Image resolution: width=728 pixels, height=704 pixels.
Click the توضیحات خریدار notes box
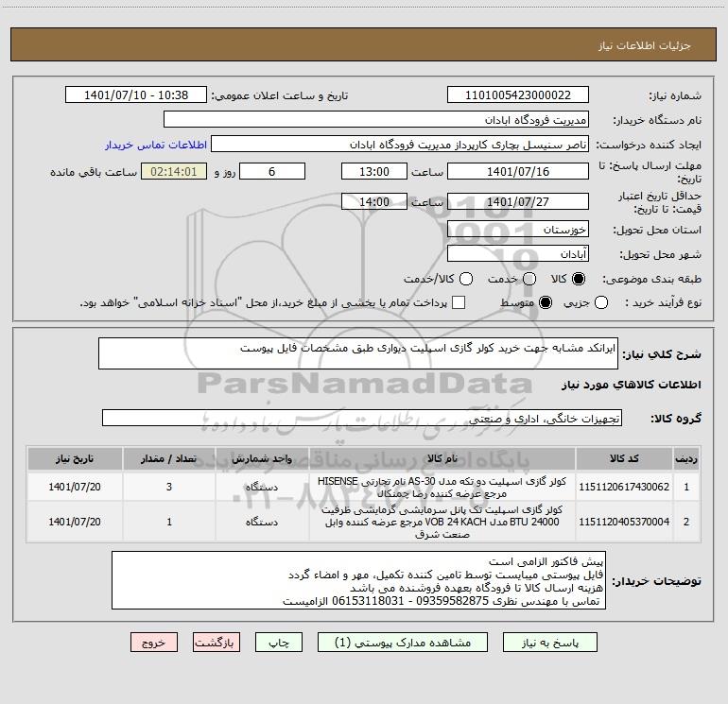tap(358, 580)
